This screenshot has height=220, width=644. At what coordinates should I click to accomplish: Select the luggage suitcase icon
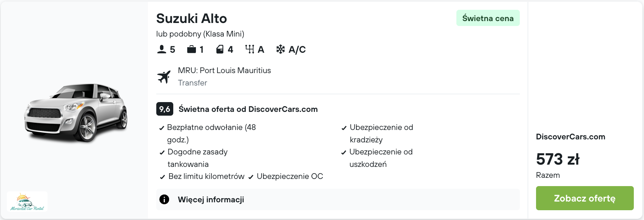click(191, 48)
